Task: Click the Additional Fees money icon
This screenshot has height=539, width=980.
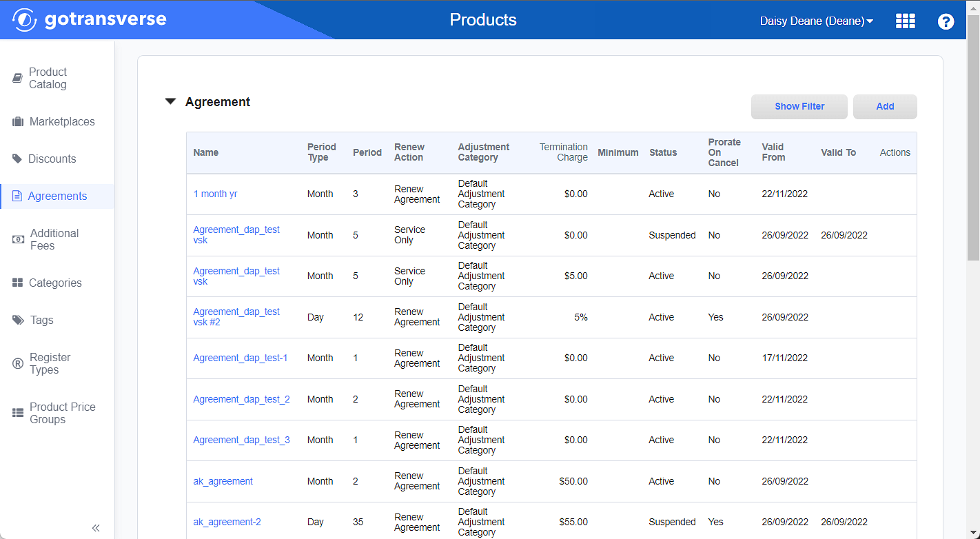Action: point(19,240)
